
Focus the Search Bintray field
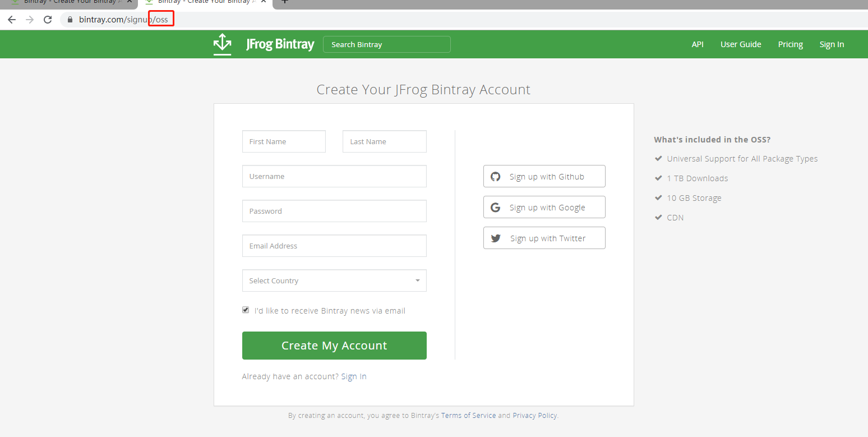click(387, 44)
